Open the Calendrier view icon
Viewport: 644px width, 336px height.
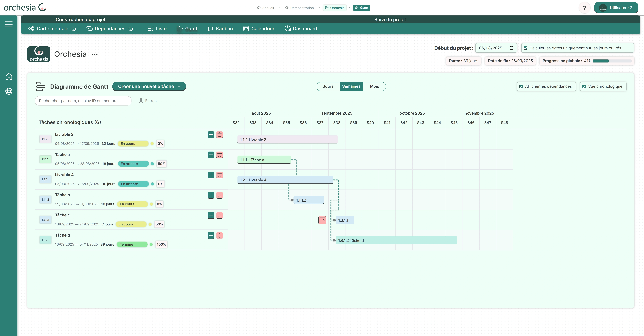pyautogui.click(x=246, y=28)
